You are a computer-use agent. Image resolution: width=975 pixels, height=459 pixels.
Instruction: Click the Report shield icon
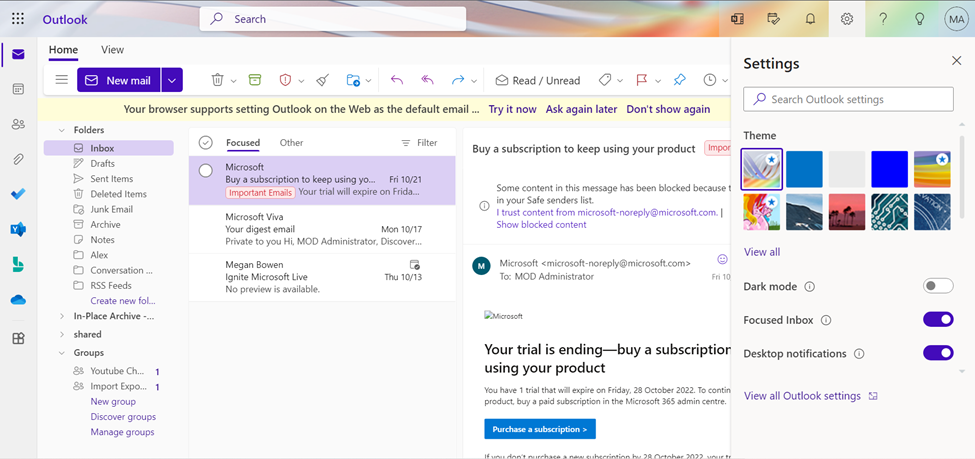[x=285, y=80]
